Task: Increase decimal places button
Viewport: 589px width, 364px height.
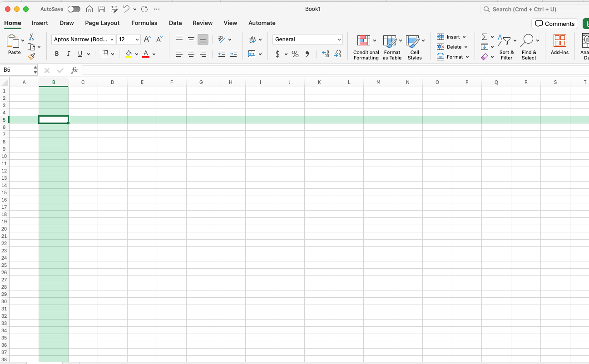Action: coord(326,54)
